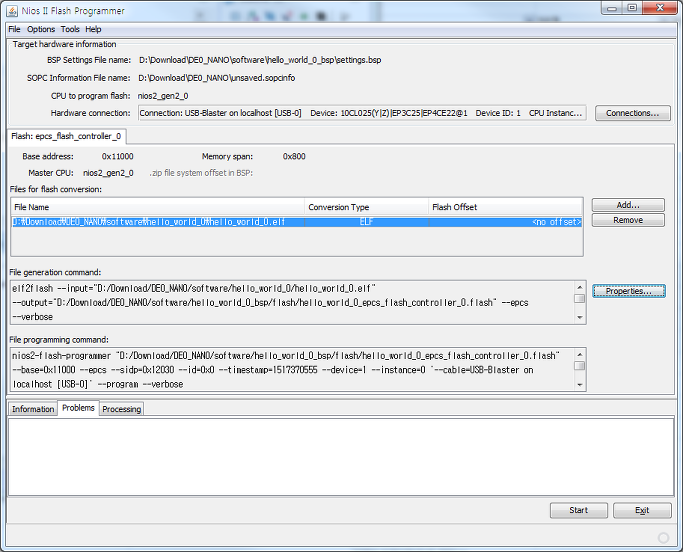The image size is (683, 552).
Task: Switch to the Processing tab
Action: [122, 409]
